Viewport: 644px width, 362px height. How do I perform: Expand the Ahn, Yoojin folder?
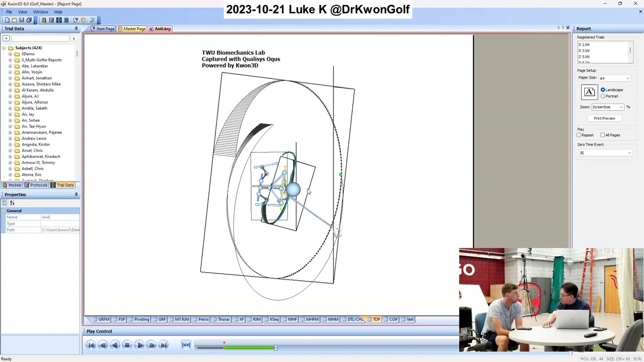(10, 72)
